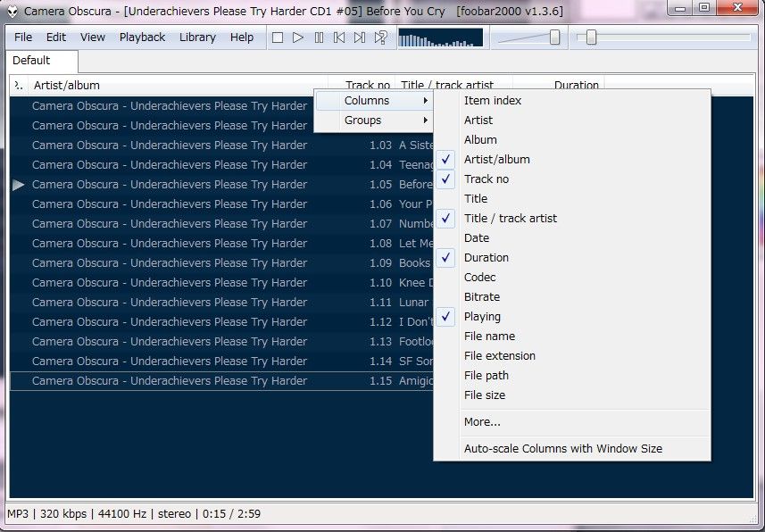Enable the Album column
765x532 pixels.
tap(572, 139)
